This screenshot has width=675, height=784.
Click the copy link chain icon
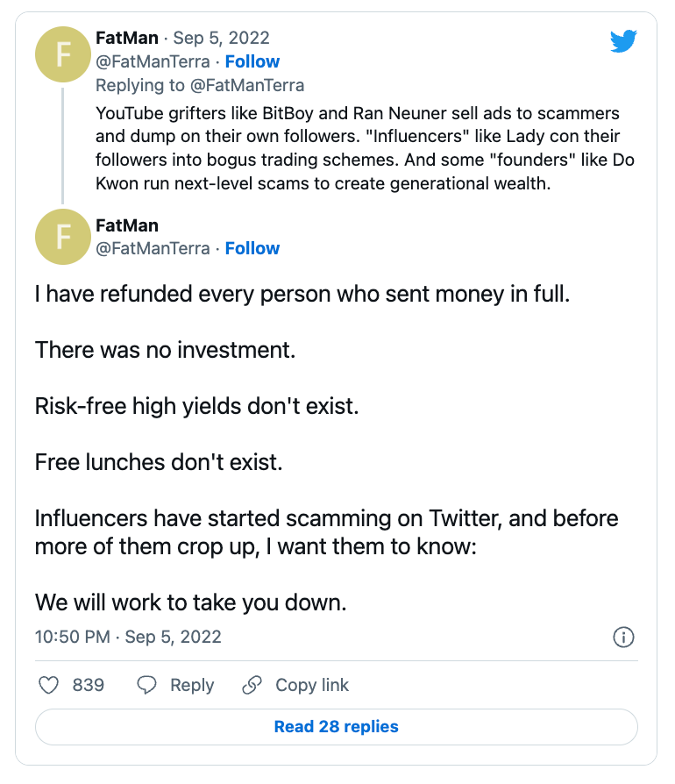(x=252, y=685)
